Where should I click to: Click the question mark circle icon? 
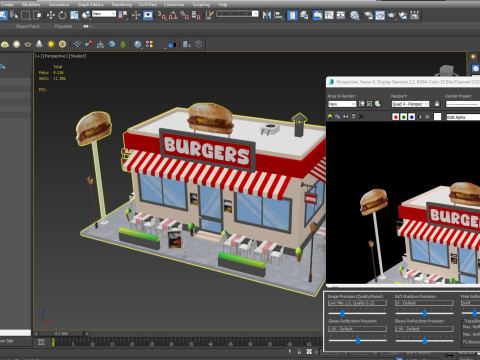(x=198, y=44)
